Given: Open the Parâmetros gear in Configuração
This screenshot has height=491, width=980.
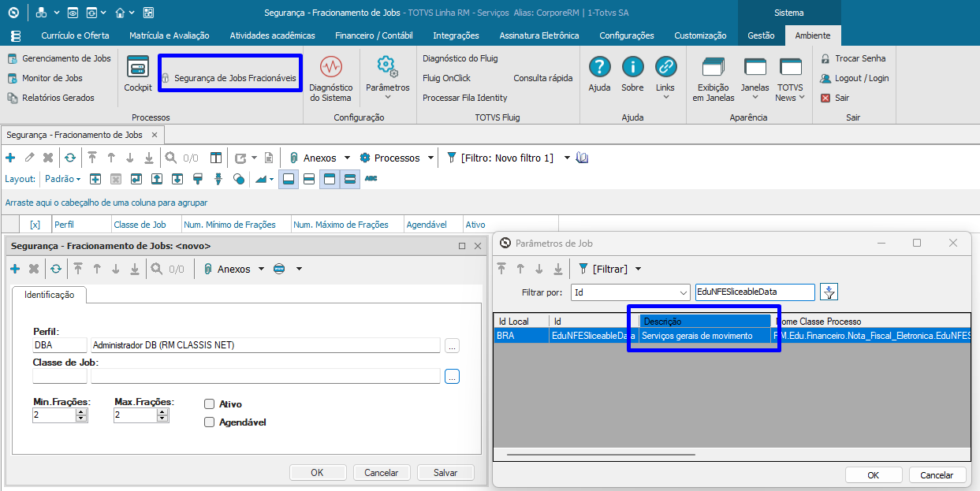Looking at the screenshot, I should coord(387,67).
